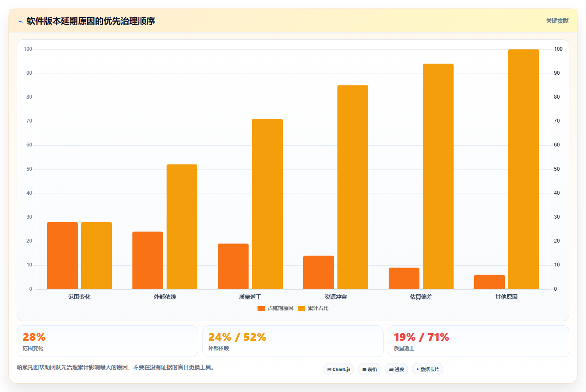Click the 范围变化 cumulative amber bar
This screenshot has height=392, width=586.
pyautogui.click(x=97, y=255)
